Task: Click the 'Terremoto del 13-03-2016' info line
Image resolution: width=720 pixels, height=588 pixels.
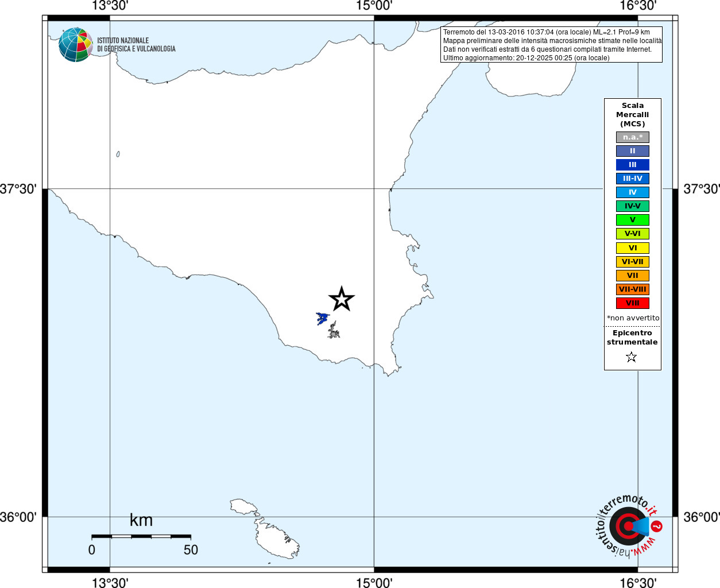Action: click(546, 32)
